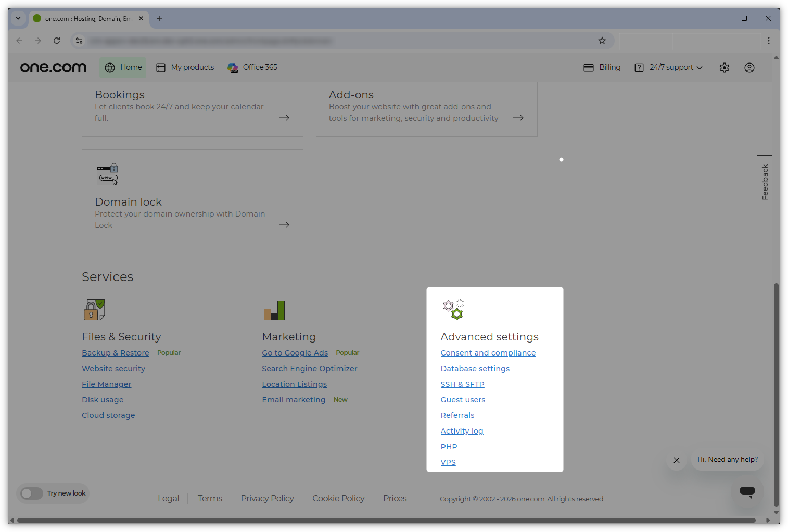
Task: Open the PHP settings link
Action: click(448, 446)
